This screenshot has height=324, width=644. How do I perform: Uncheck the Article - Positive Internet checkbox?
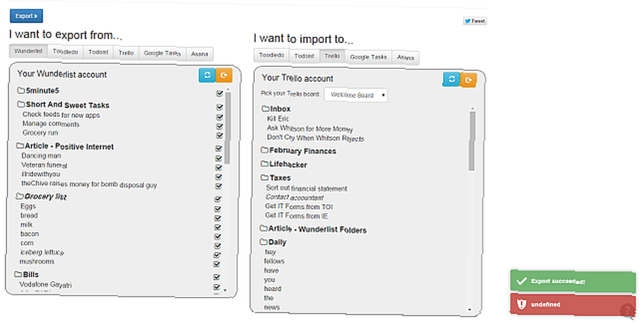point(218,148)
